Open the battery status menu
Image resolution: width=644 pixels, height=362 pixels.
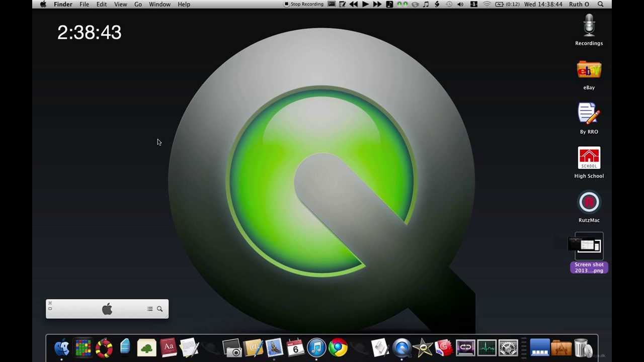(507, 4)
